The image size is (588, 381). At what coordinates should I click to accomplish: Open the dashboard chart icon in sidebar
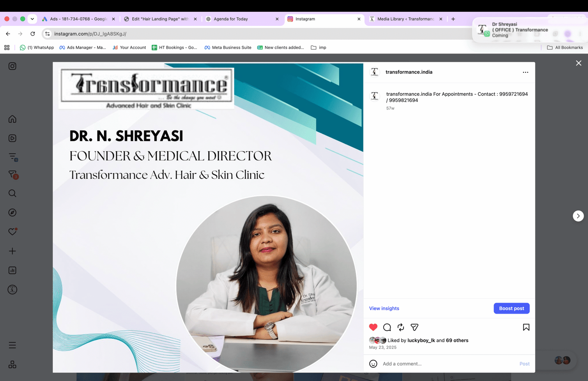[12, 270]
